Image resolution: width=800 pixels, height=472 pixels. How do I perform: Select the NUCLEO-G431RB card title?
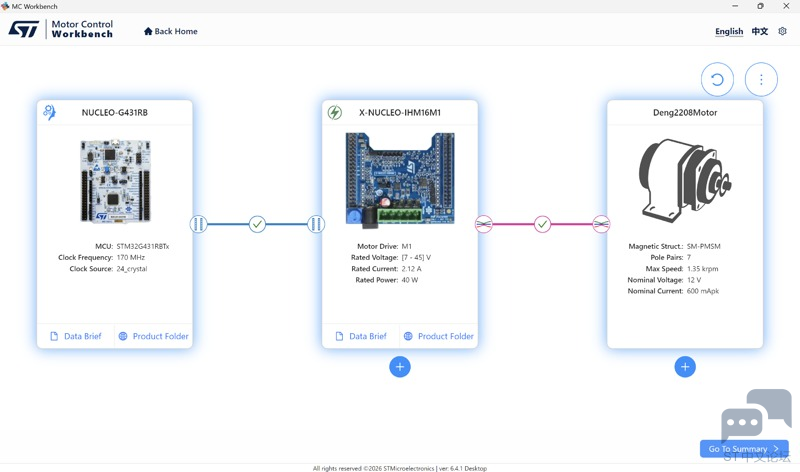click(115, 113)
